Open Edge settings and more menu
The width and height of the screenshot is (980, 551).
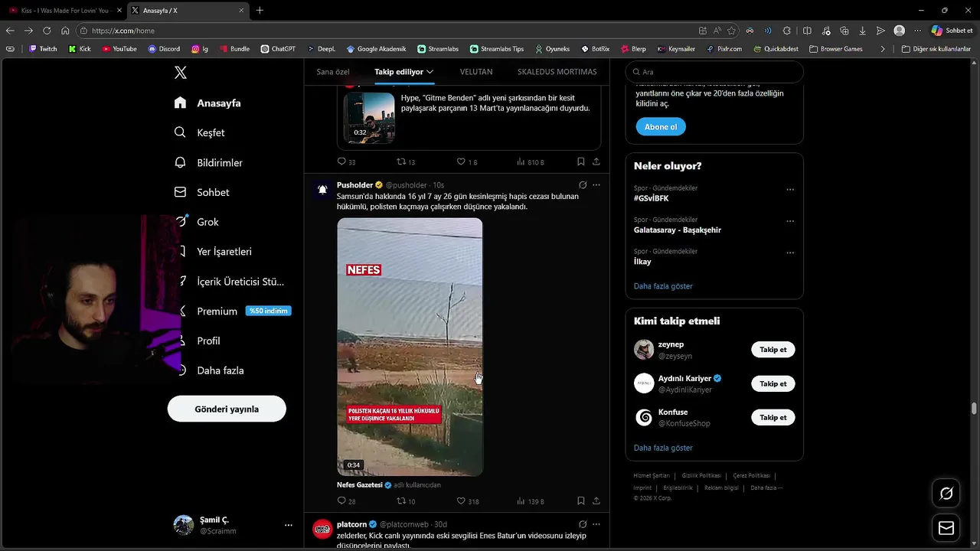pyautogui.click(x=917, y=31)
